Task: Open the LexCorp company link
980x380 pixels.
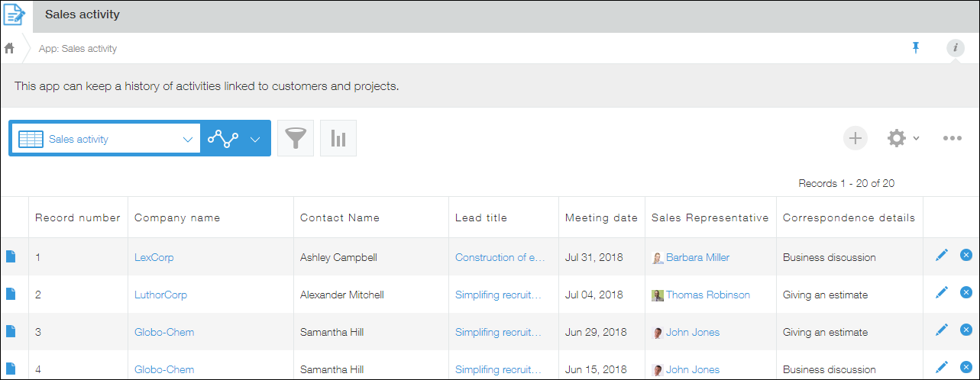Action: coord(154,257)
